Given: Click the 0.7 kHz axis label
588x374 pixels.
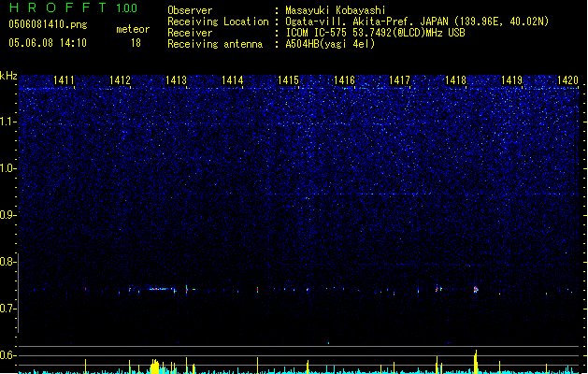Looking at the screenshot, I should (x=8, y=309).
